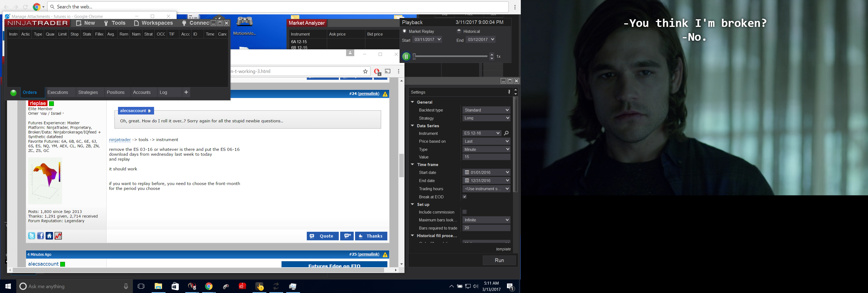Open the NinjaTrader Tools menu
Viewport: 868px width, 293px height.
(115, 23)
